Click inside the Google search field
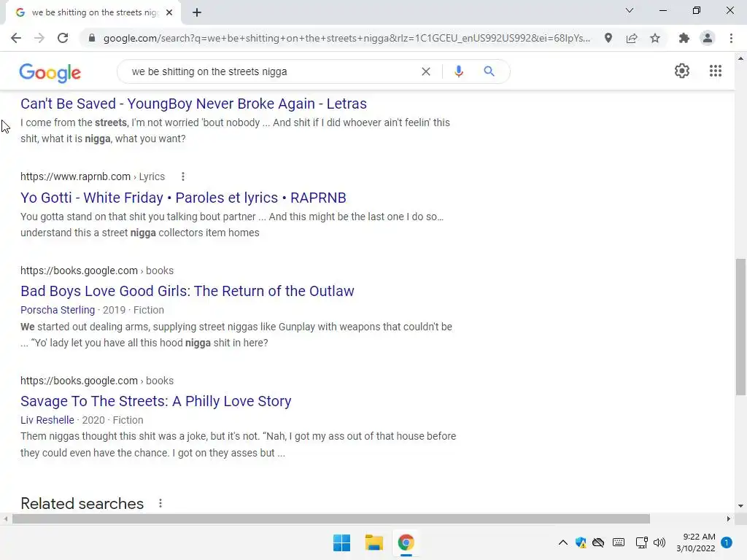 point(271,71)
